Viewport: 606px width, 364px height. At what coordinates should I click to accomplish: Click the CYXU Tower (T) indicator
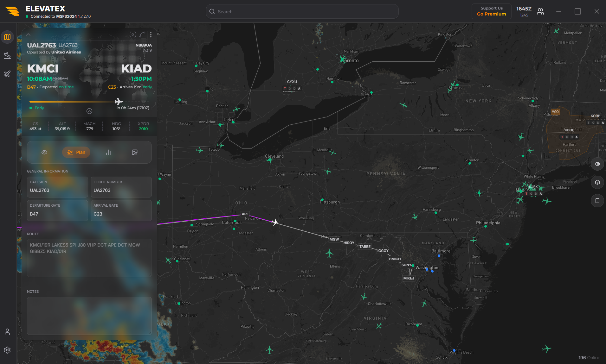tap(285, 89)
